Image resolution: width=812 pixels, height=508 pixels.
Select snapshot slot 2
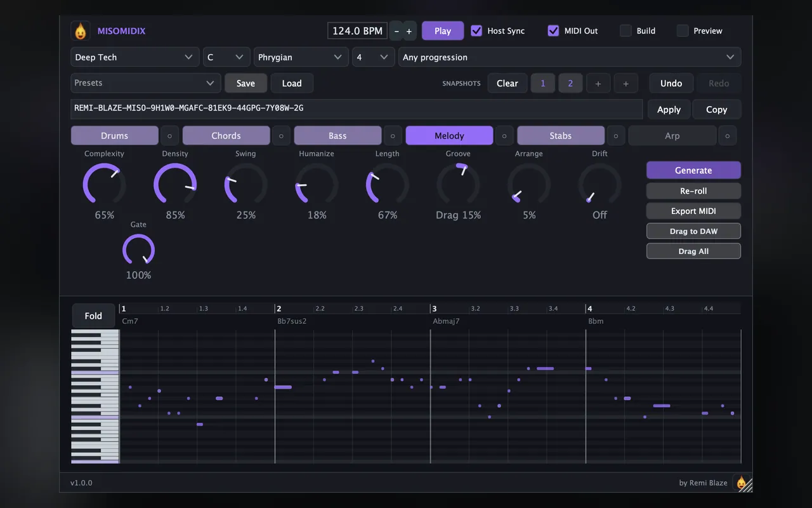pyautogui.click(x=570, y=83)
